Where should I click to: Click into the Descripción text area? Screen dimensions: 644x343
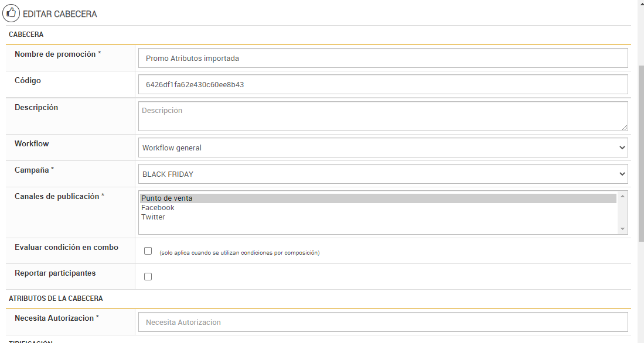383,116
